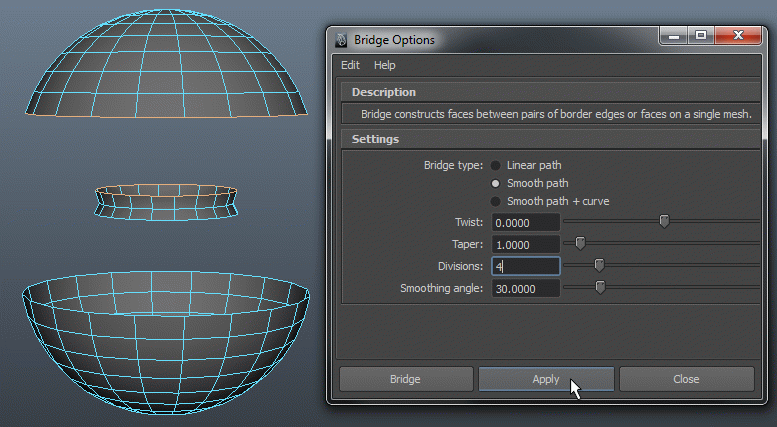Viewport: 777px width, 427px height.
Task: Maximize the Bridge Options window
Action: 701,36
